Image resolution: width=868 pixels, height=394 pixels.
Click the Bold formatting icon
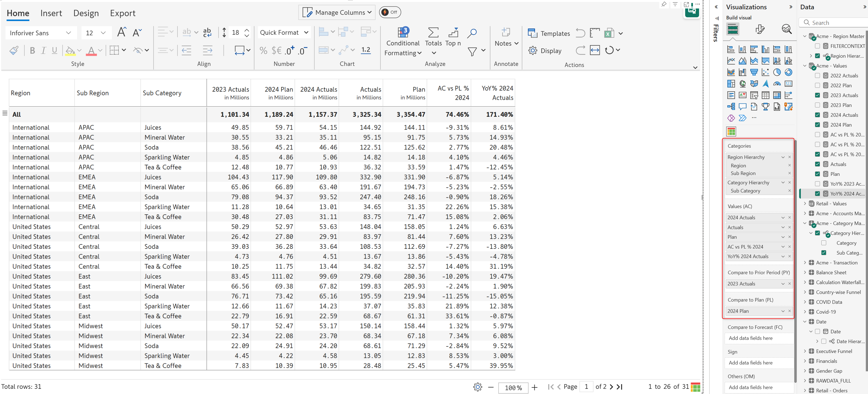pos(32,51)
